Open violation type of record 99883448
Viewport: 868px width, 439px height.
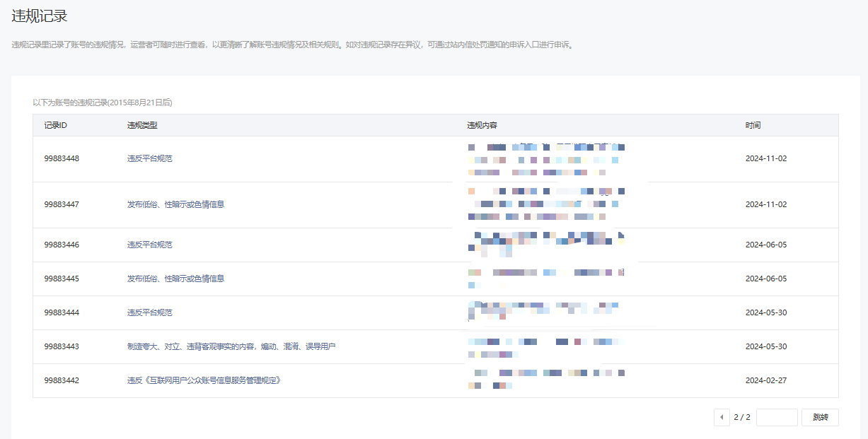[149, 158]
